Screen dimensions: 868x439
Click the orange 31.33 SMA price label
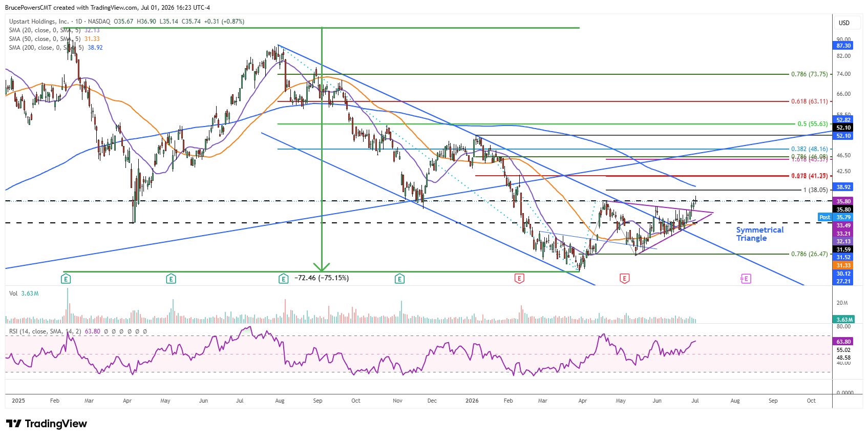(843, 265)
